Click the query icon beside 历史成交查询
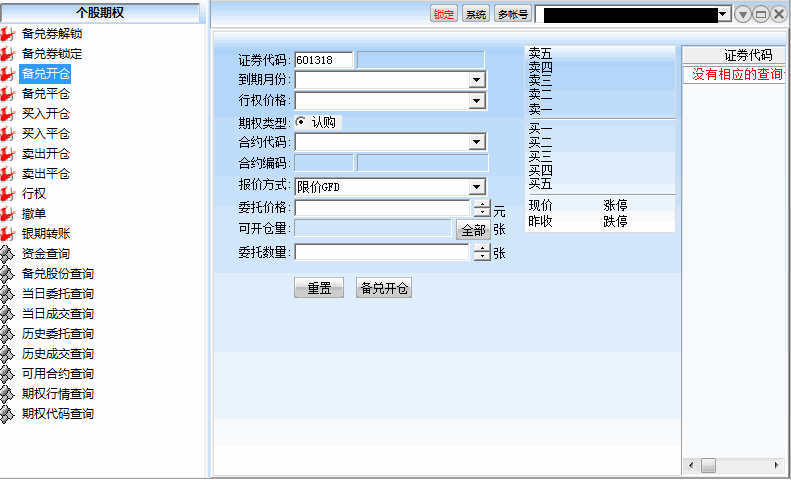The height and width of the screenshot is (480, 791). point(7,354)
